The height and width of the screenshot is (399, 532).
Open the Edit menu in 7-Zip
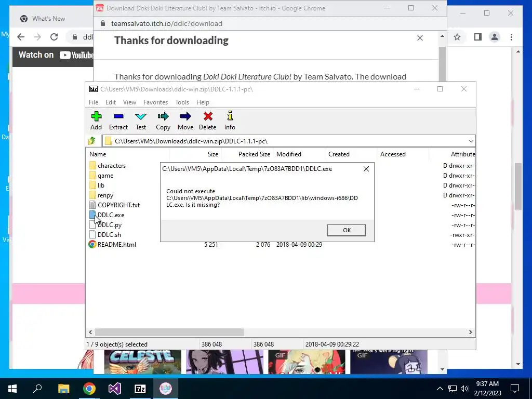tap(110, 102)
